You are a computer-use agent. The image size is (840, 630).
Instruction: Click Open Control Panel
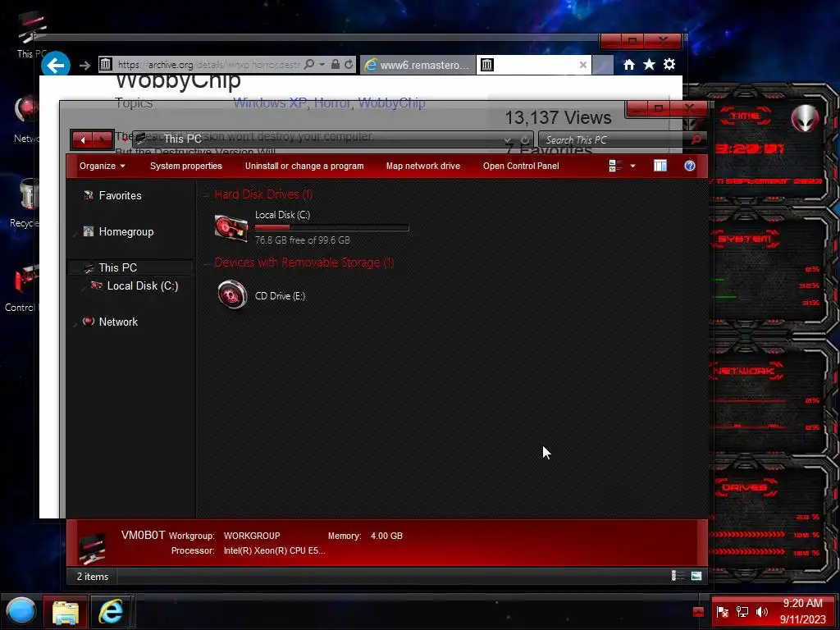(521, 166)
